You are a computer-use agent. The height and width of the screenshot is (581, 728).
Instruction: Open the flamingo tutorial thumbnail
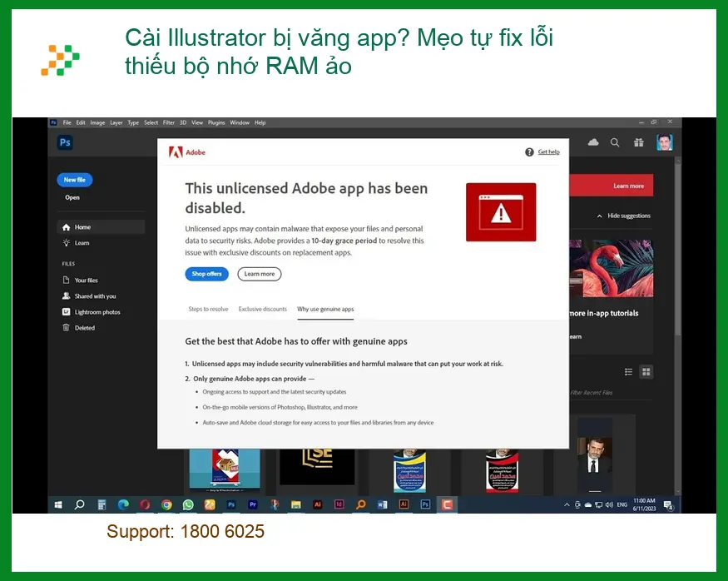[612, 268]
